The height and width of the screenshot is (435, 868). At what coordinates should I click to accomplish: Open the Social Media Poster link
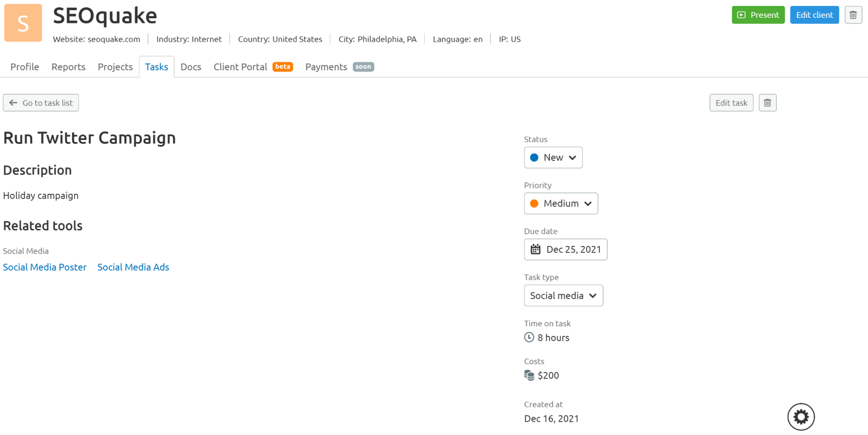pos(45,267)
